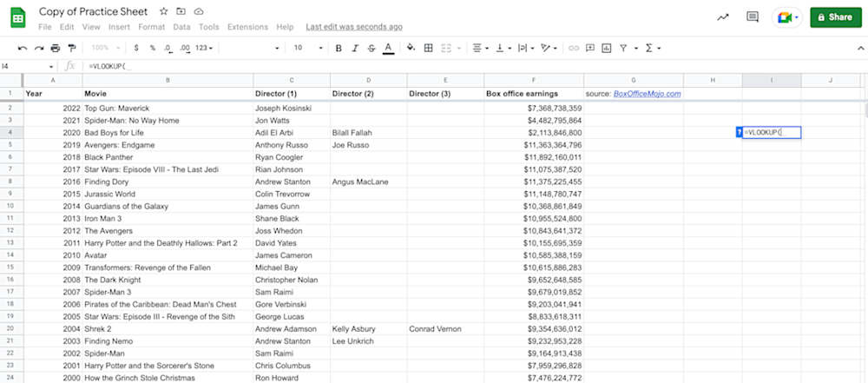Viewport: 868px width, 383px height.
Task: Decrease decimal places icon
Action: [168, 49]
